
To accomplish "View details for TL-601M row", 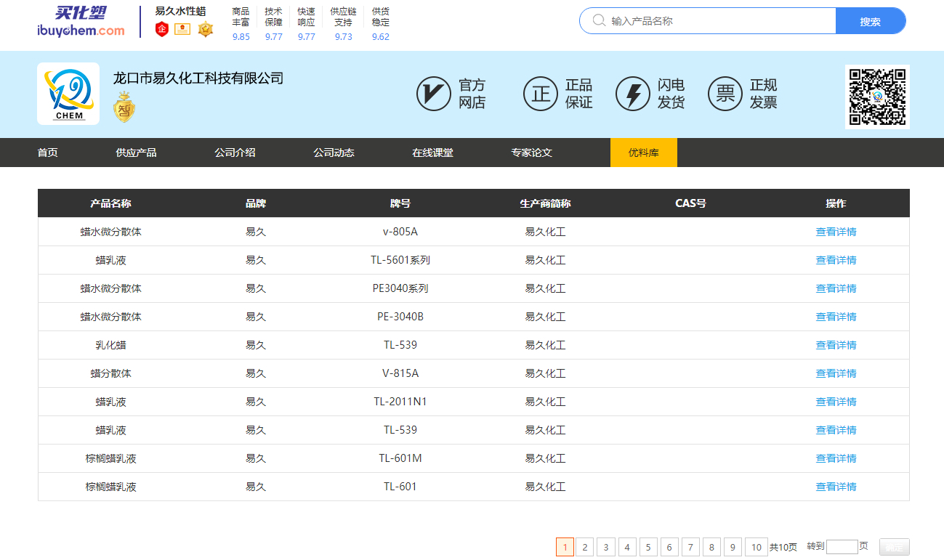I will pos(836,458).
